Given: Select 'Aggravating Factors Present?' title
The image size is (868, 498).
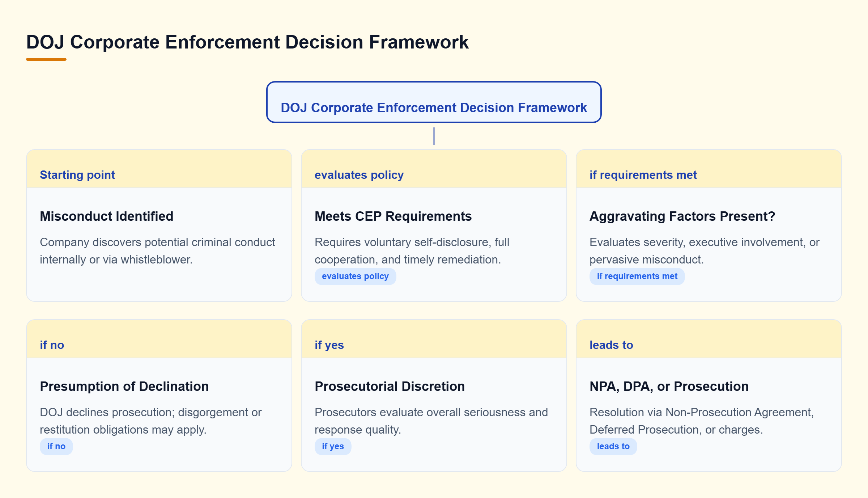Looking at the screenshot, I should (682, 216).
